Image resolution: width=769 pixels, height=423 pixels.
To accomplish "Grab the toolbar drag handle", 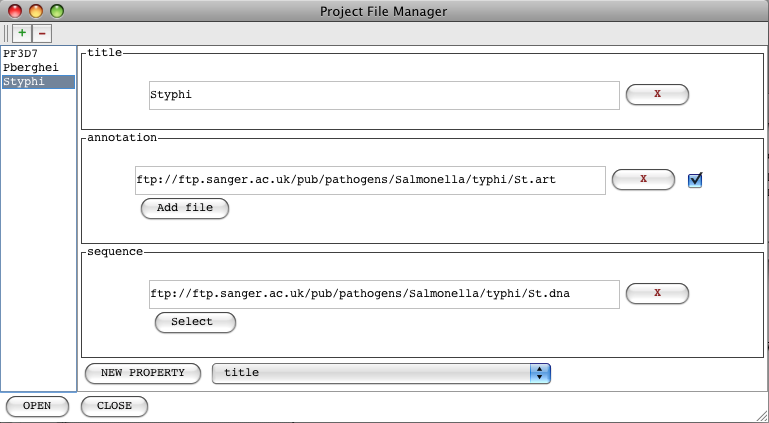I will tap(6, 33).
